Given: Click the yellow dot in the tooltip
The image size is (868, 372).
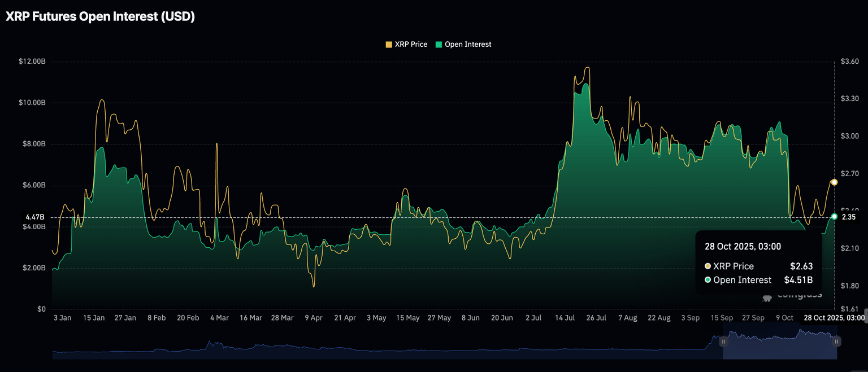Looking at the screenshot, I should tap(708, 266).
